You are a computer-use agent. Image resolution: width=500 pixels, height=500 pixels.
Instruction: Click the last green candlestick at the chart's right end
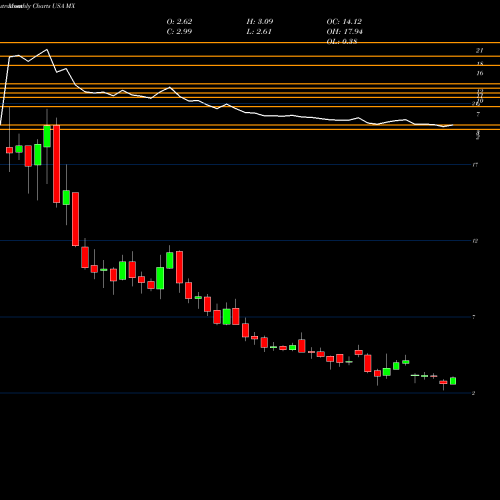pyautogui.click(x=453, y=381)
